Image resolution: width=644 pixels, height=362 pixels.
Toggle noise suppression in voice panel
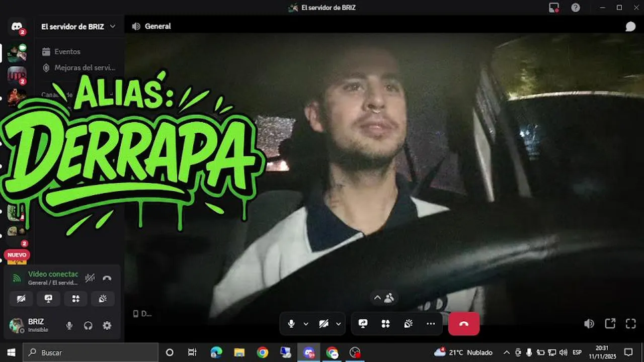click(90, 278)
